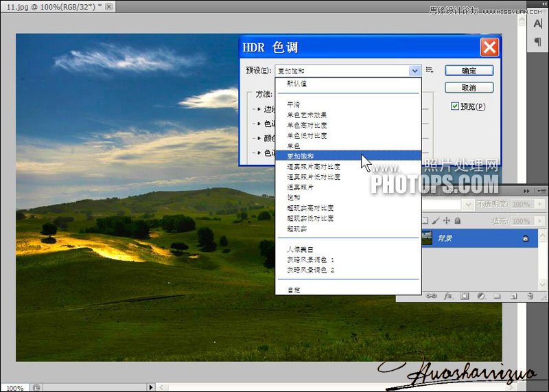Select 单色低对比度 preset

click(307, 135)
